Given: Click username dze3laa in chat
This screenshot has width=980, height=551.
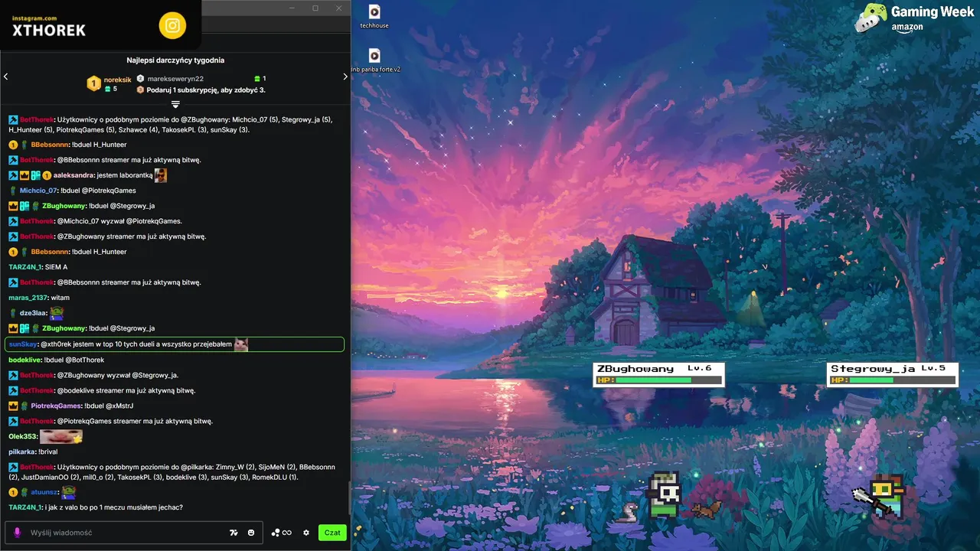Looking at the screenshot, I should (34, 313).
